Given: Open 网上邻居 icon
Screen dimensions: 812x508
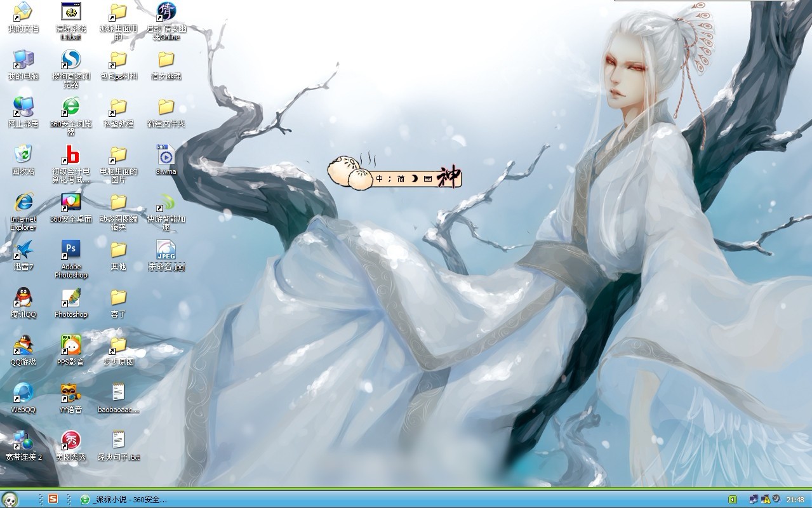Looking at the screenshot, I should tap(23, 112).
